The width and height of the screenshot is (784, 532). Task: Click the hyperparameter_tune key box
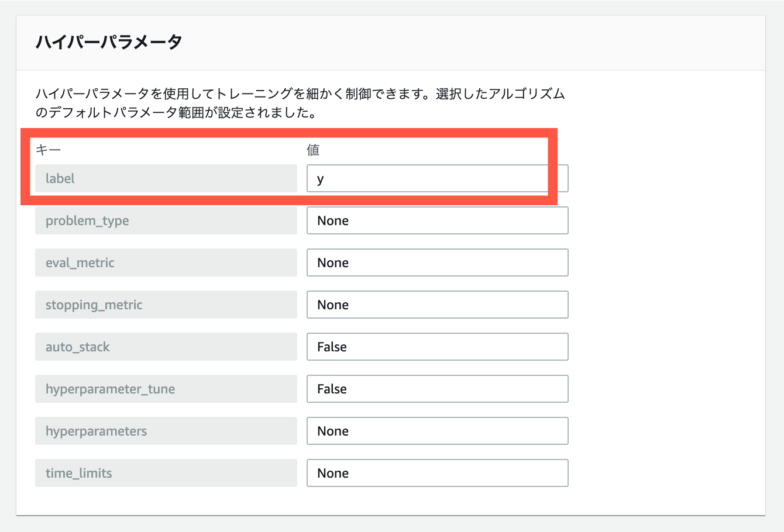[166, 389]
